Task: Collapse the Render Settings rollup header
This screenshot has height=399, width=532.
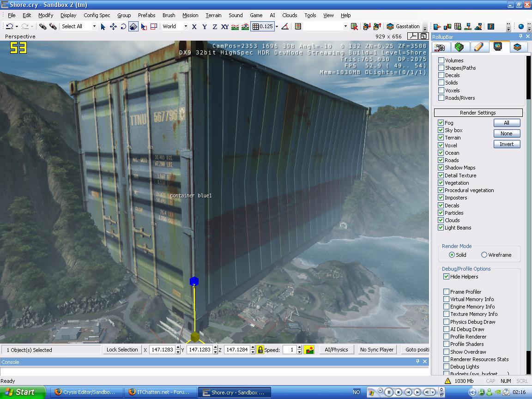Action: pyautogui.click(x=478, y=113)
